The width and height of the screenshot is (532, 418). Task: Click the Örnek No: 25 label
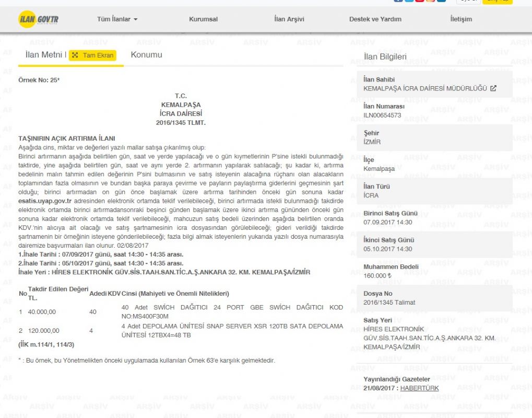click(39, 80)
